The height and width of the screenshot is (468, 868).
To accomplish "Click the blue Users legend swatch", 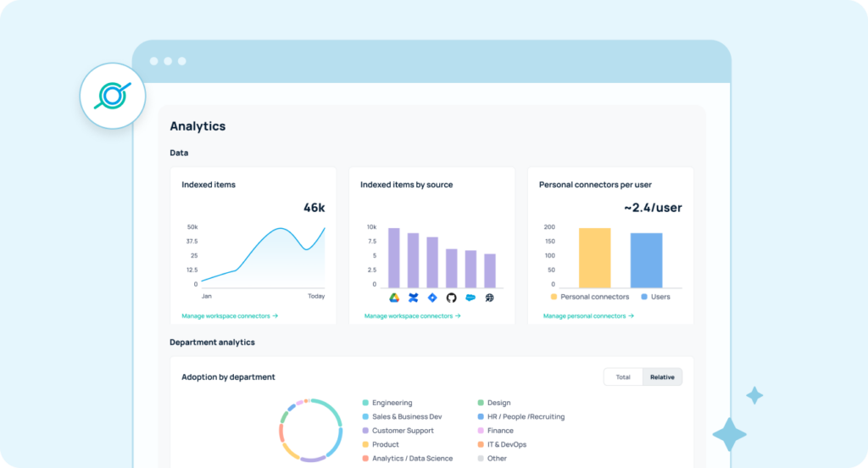I will 644,297.
